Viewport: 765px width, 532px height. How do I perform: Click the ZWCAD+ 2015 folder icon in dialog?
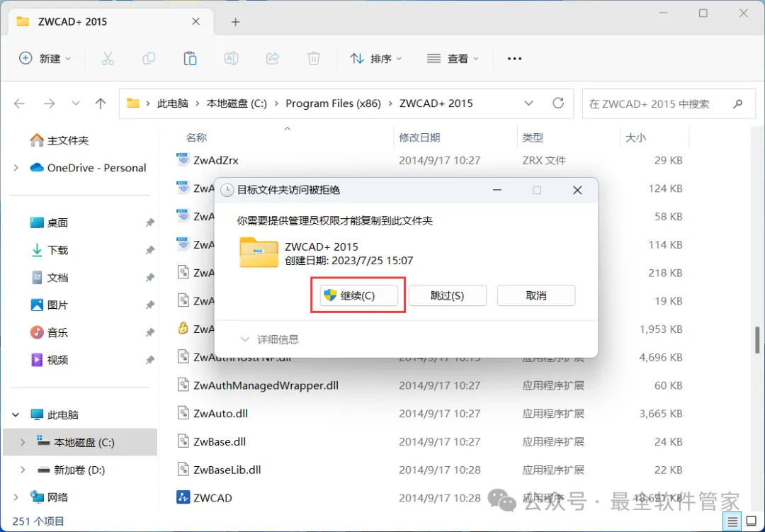(x=259, y=252)
